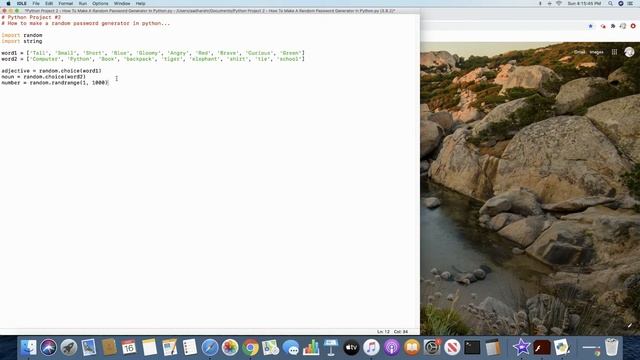The width and height of the screenshot is (640, 360).
Task: Open the Window menu
Action: pos(122,3)
